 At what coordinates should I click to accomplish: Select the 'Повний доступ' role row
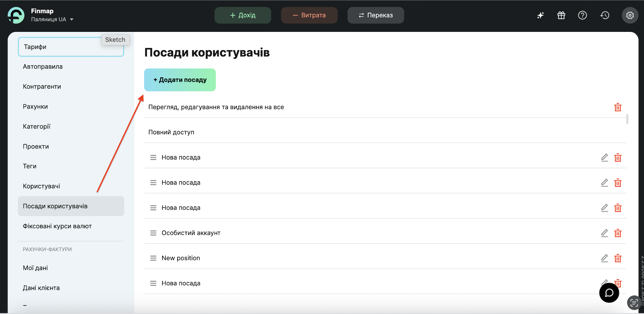(x=171, y=132)
